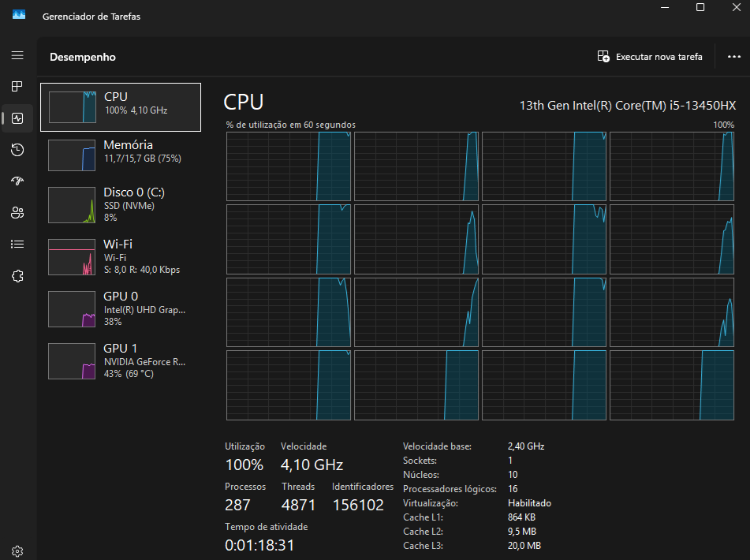Click the uptime 0:01:18:31 value
This screenshot has width=750, height=560.
[259, 545]
